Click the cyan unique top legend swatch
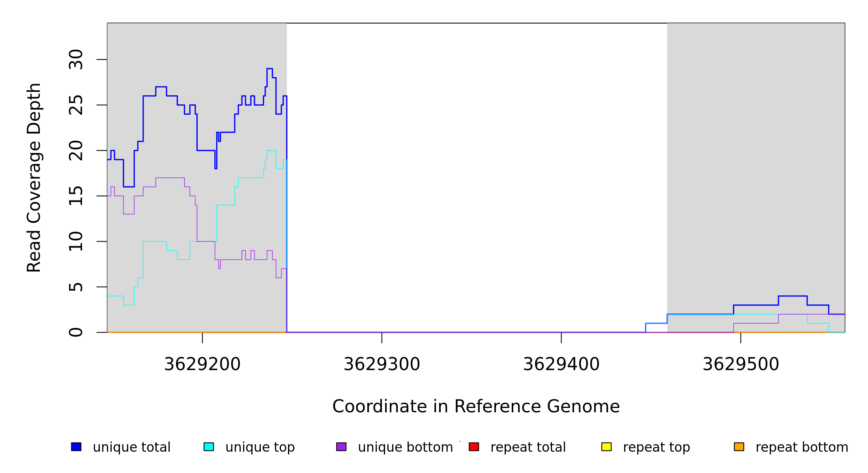The image size is (868, 473). coord(209,447)
